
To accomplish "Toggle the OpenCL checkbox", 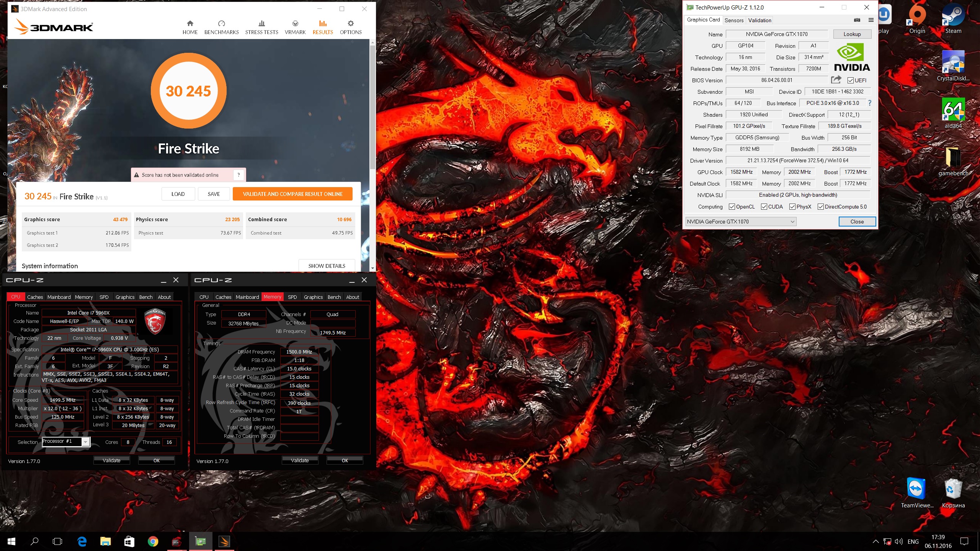I will tap(732, 207).
